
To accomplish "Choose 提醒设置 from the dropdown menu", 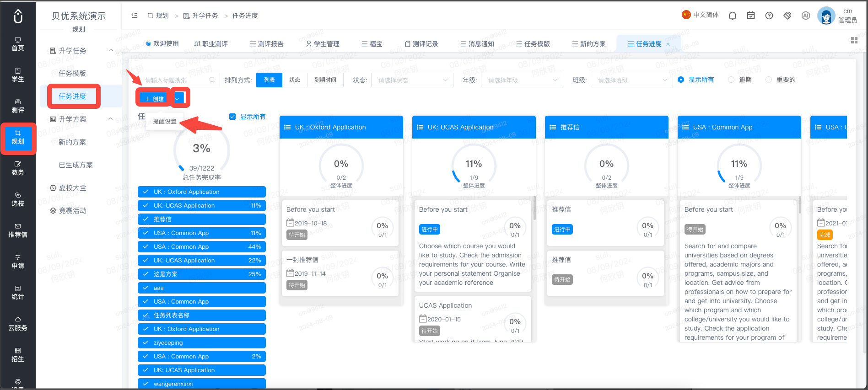I will pyautogui.click(x=165, y=122).
